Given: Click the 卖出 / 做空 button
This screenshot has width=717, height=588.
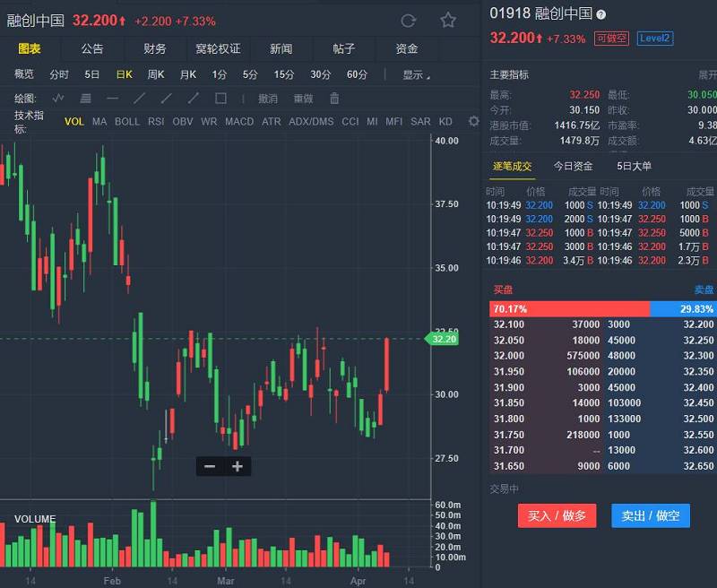Looking at the screenshot, I should coord(651,515).
